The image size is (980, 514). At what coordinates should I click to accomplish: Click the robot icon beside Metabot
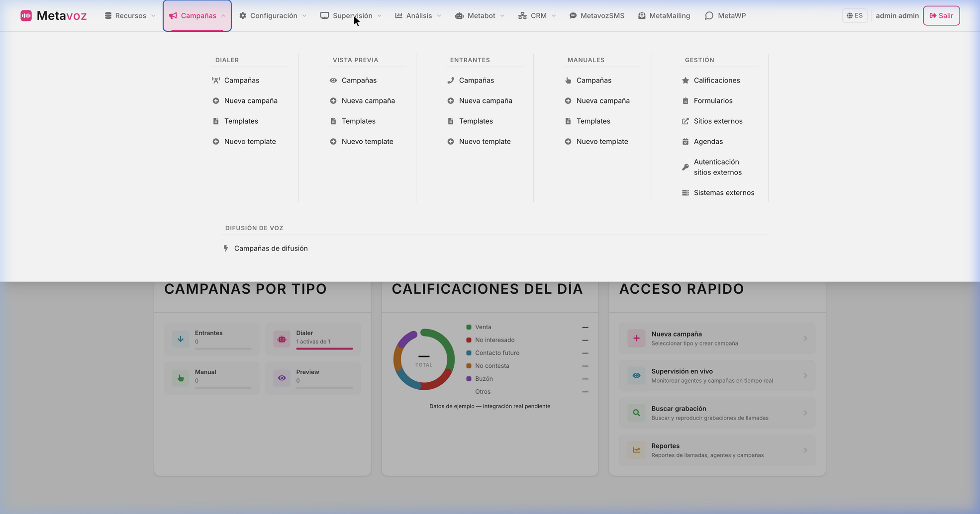click(x=459, y=16)
